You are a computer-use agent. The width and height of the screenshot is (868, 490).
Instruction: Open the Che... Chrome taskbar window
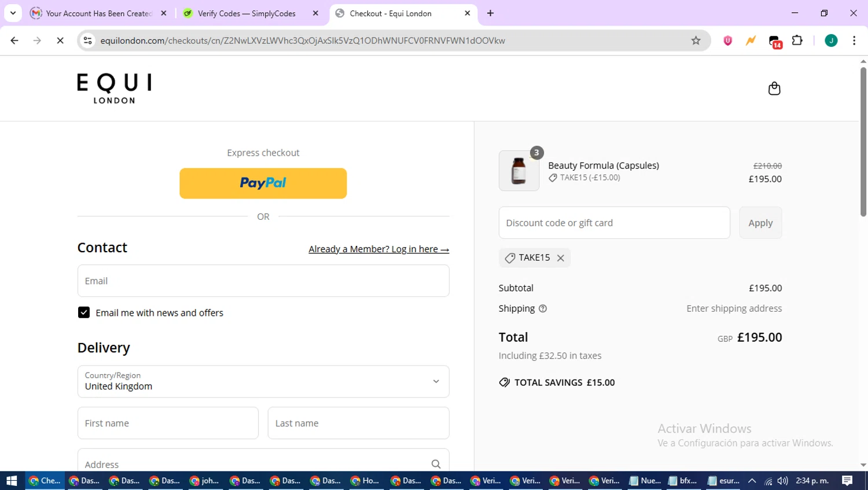45,481
